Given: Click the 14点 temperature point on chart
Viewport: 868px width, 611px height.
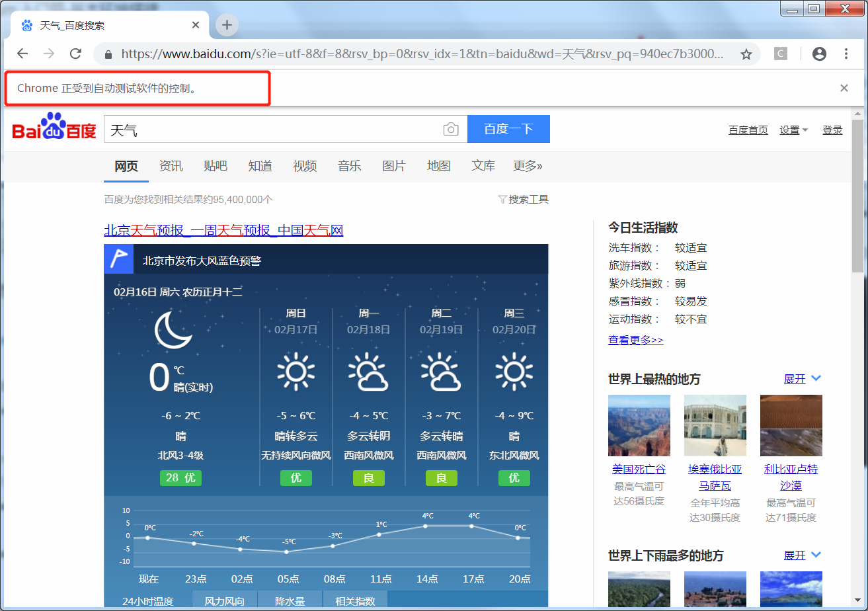Looking at the screenshot, I should click(425, 526).
